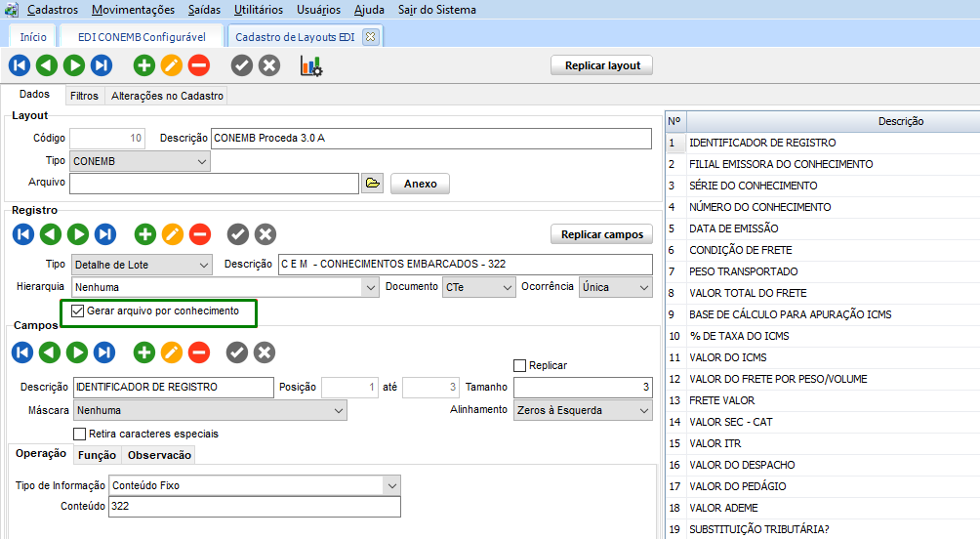The image size is (980, 539).
Task: Click the Conteúdo field containing 322
Action: [255, 507]
